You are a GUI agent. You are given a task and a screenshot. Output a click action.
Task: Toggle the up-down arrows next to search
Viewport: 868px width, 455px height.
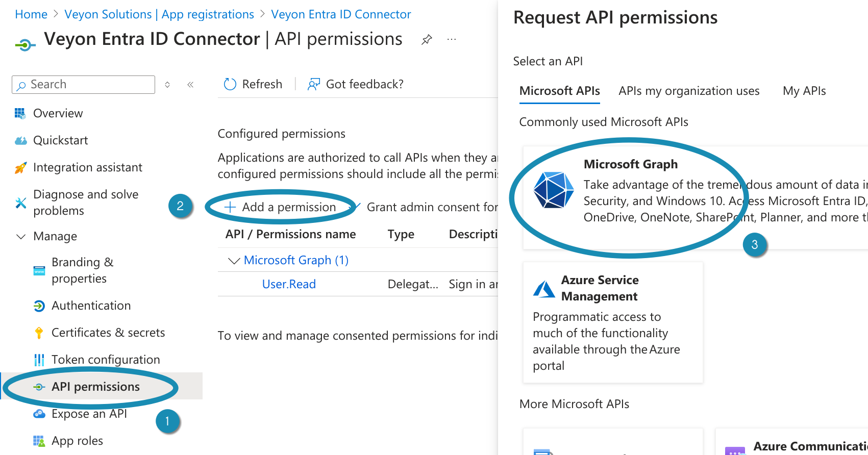[x=167, y=85]
